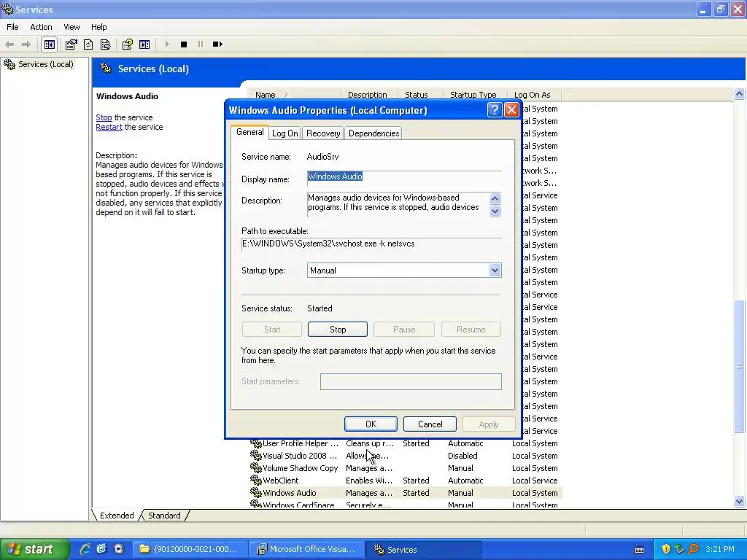
Task: Toggle Show/Hide Console Tree toolbar icon
Action: click(x=50, y=44)
